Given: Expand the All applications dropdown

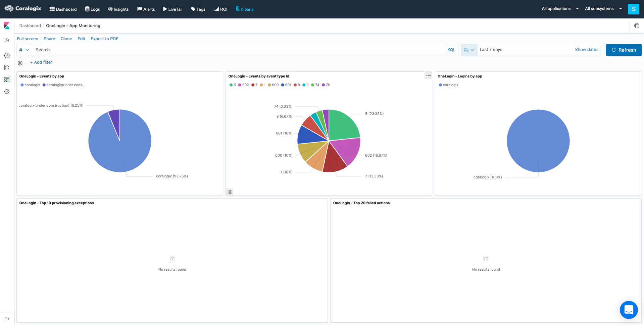Looking at the screenshot, I should point(560,9).
